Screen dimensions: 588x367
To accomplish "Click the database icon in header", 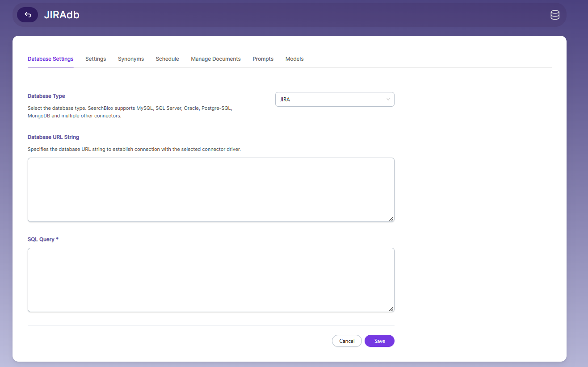I will coord(554,15).
